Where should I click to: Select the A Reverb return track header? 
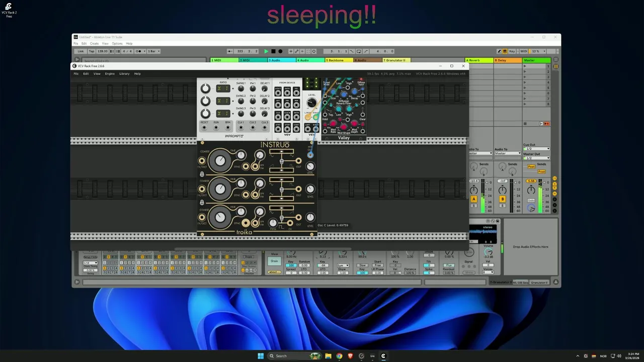tap(478, 60)
